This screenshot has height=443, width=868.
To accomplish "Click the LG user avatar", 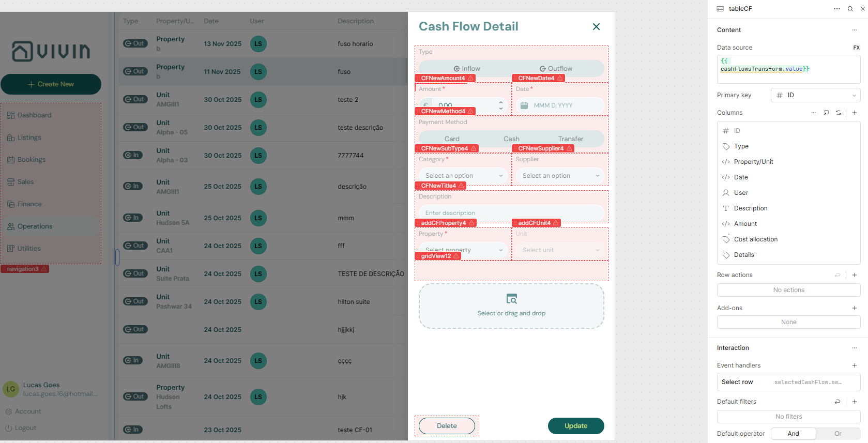I will click(11, 389).
